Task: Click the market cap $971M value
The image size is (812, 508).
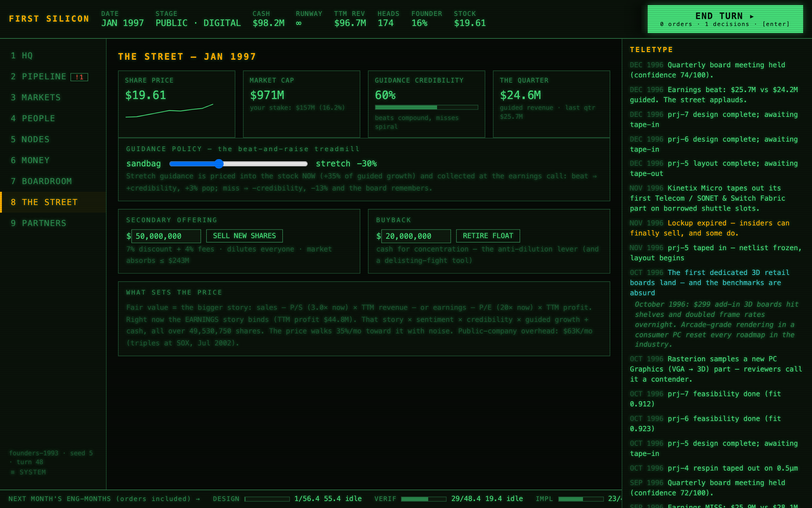Action: (x=267, y=95)
